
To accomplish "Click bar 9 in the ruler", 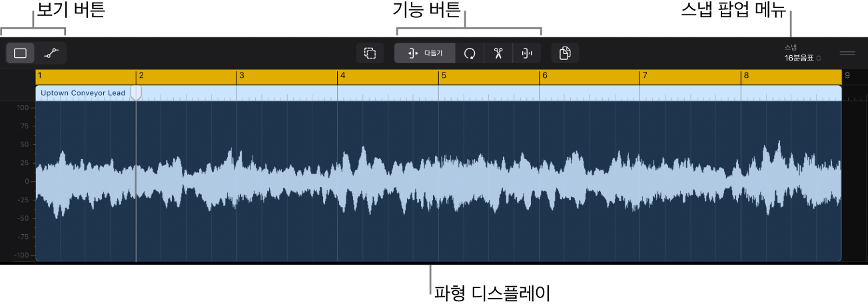I will pos(847,75).
